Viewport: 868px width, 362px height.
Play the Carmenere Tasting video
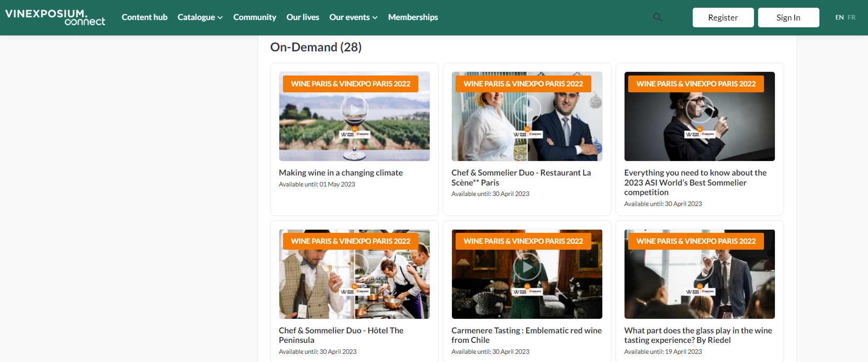527,267
